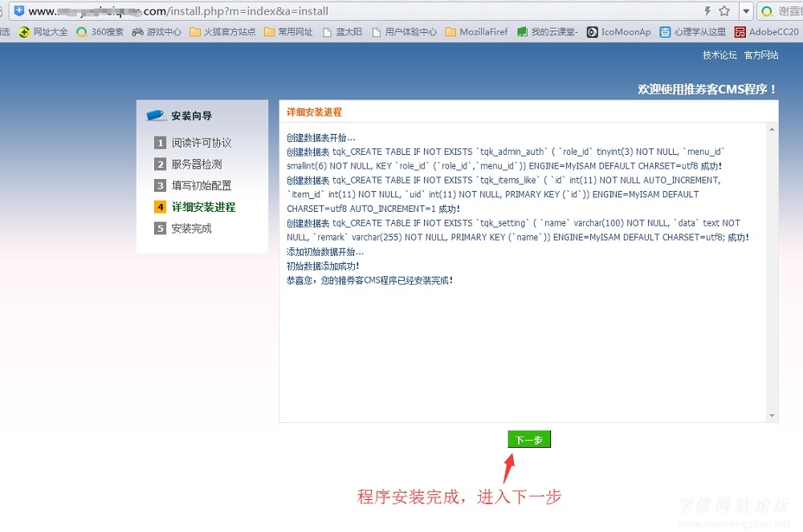Select step 2 服务器检测 in wizard
Screen dimensions: 803x532
[x=196, y=164]
